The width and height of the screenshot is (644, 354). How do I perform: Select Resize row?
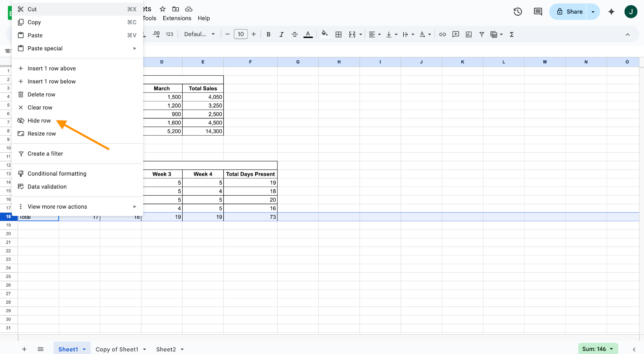(x=77, y=134)
